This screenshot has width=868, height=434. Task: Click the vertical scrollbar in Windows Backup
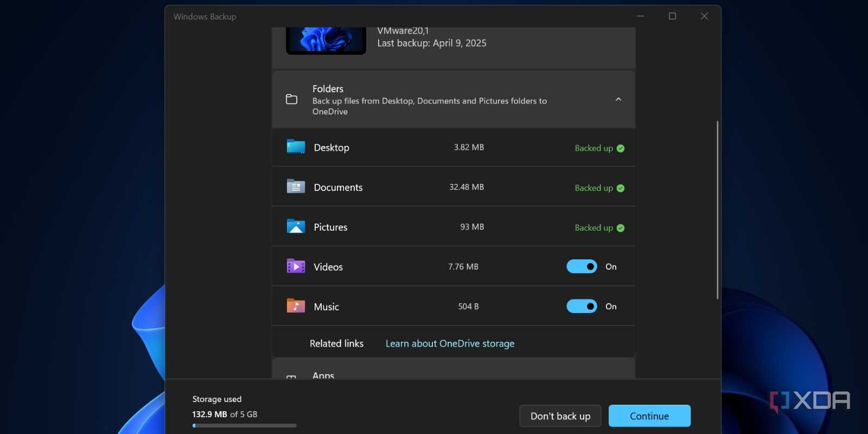tap(717, 210)
